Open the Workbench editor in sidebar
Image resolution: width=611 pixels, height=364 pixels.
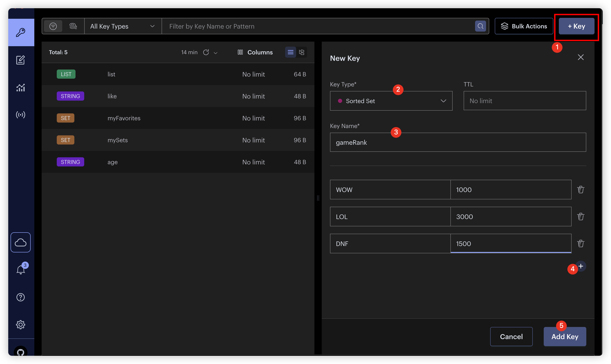21,60
